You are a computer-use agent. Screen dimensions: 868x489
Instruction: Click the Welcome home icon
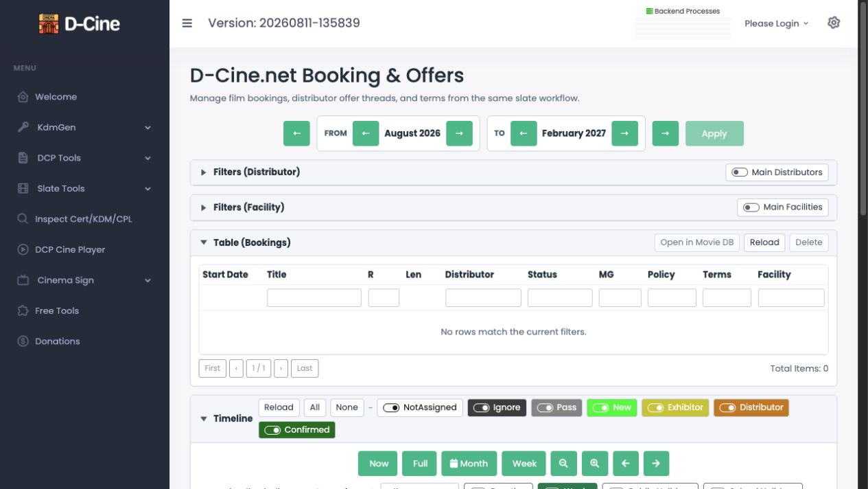pyautogui.click(x=23, y=97)
